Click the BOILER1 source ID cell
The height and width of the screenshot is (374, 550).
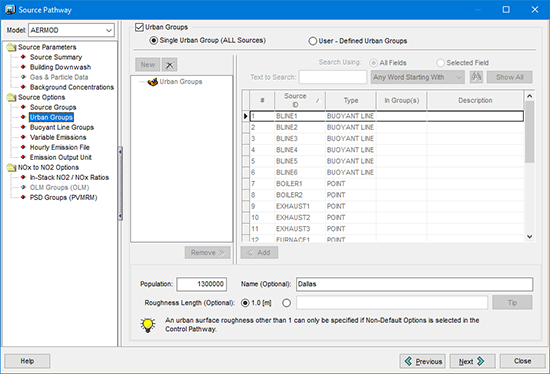300,184
